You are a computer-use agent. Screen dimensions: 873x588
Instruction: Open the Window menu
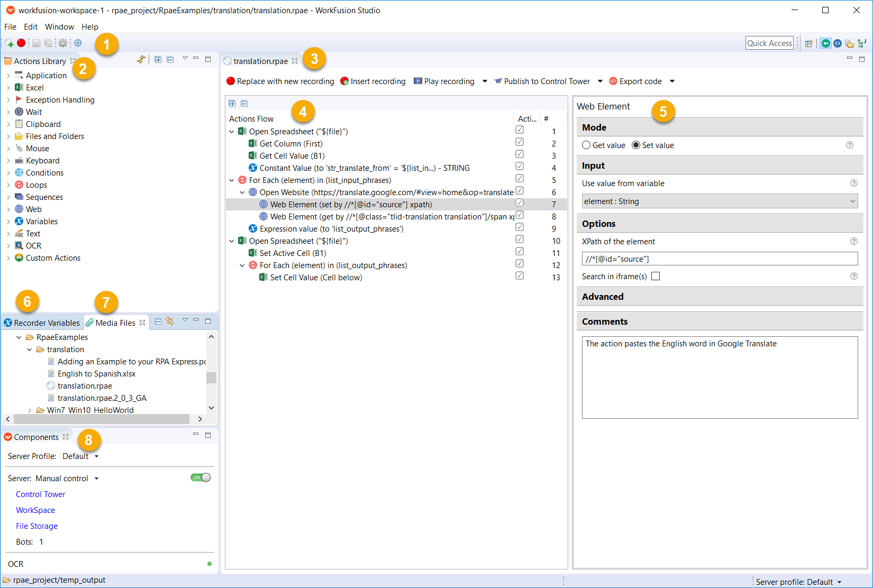coord(59,26)
